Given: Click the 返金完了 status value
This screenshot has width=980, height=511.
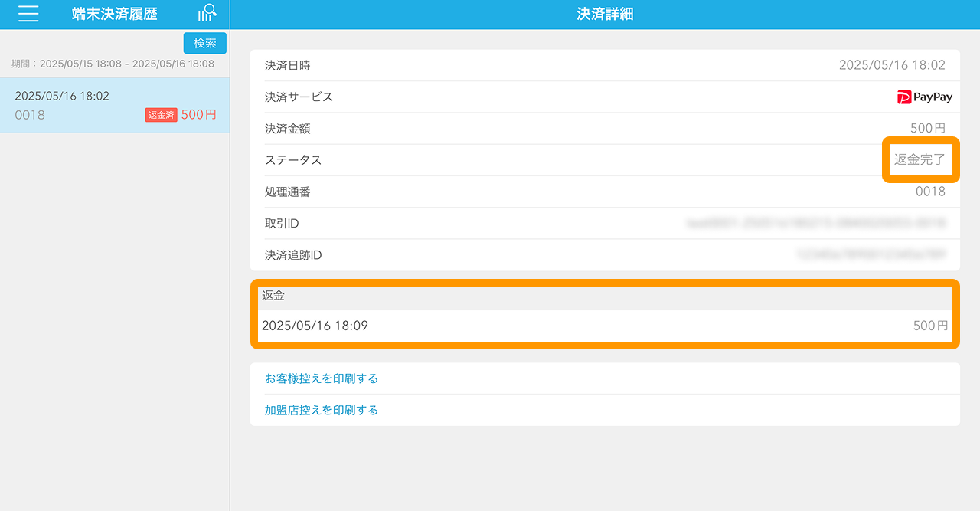Looking at the screenshot, I should click(920, 160).
